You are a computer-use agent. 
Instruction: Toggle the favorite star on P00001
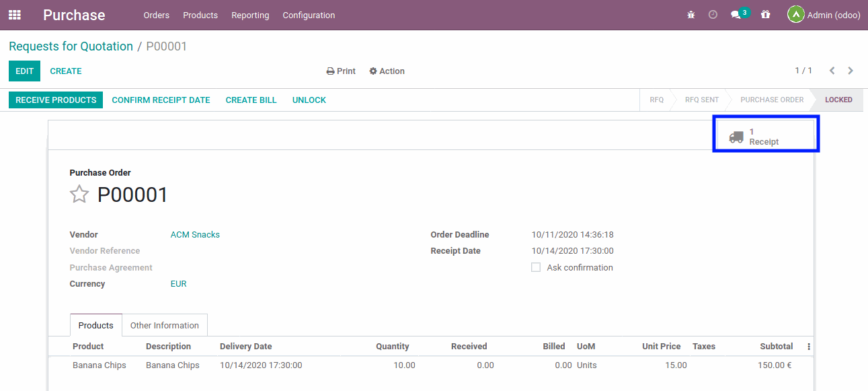pyautogui.click(x=79, y=194)
